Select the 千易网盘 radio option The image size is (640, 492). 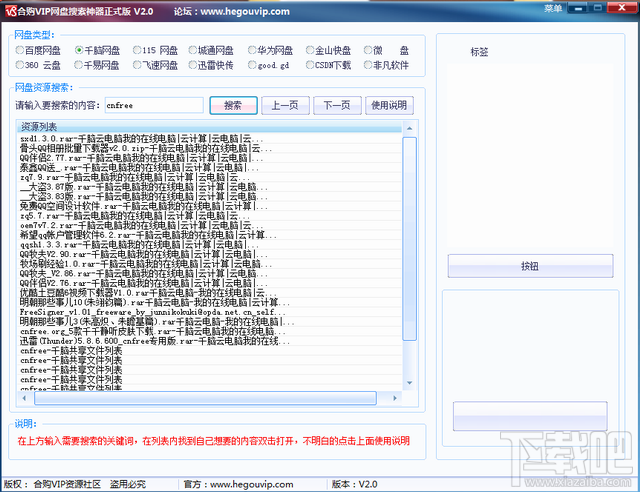97,65
